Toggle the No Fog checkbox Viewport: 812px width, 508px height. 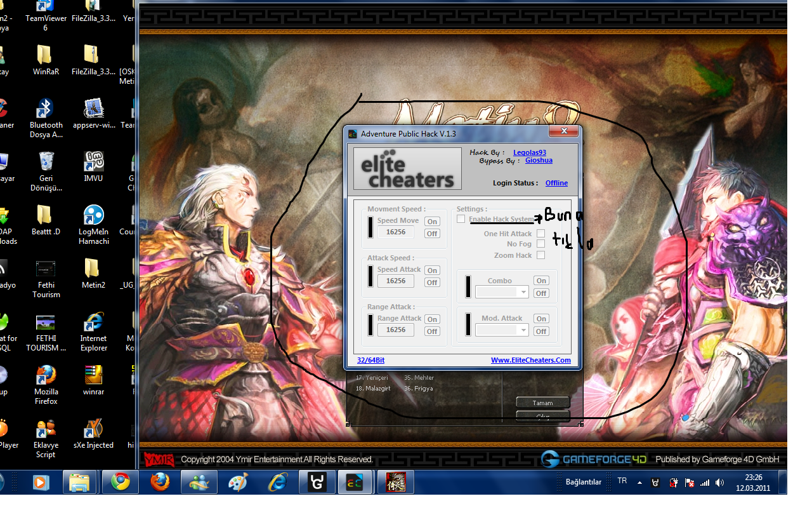540,244
